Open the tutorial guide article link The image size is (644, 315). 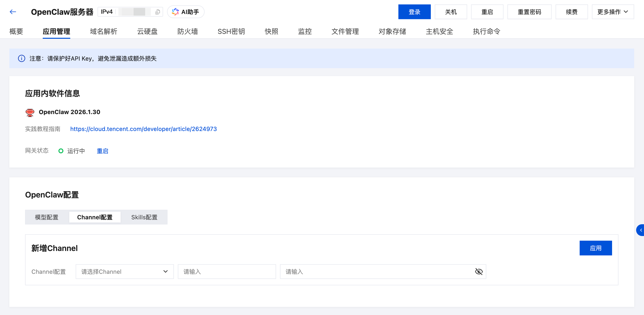(x=143, y=129)
